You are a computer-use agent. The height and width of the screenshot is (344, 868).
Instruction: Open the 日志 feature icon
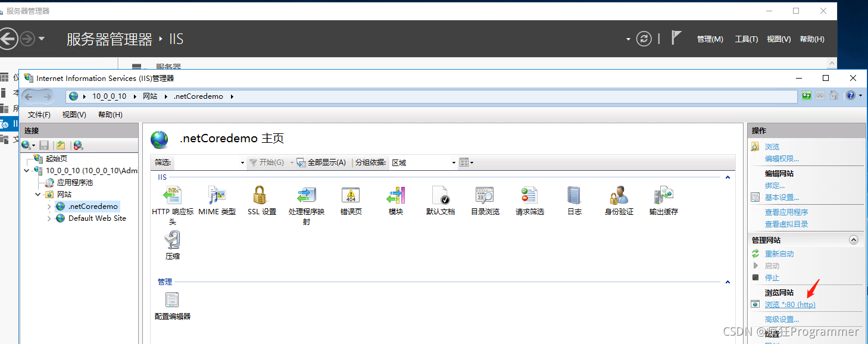pyautogui.click(x=574, y=196)
